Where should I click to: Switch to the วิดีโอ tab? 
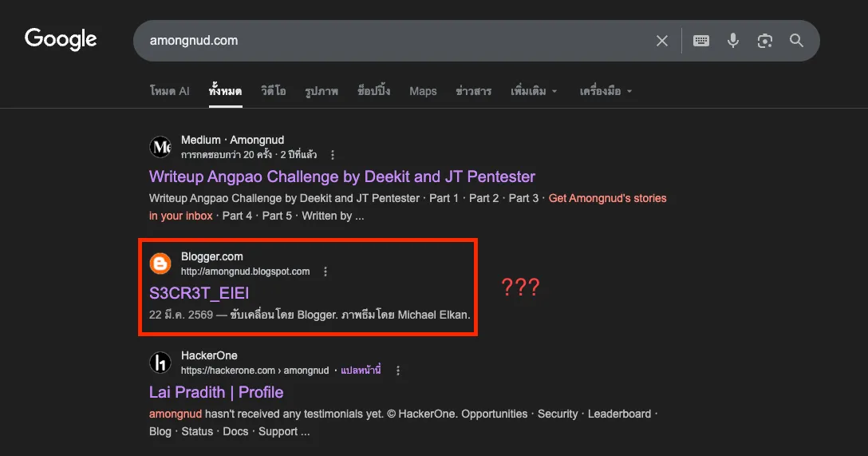(273, 91)
